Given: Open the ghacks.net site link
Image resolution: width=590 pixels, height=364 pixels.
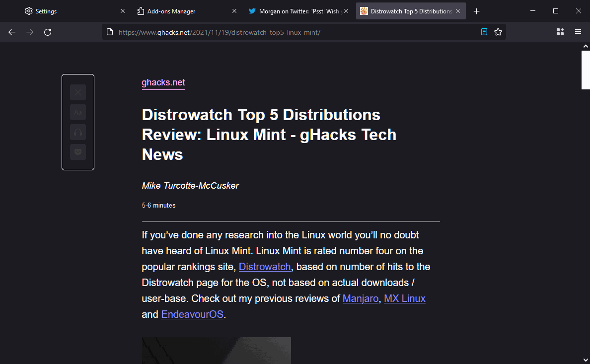Looking at the screenshot, I should point(163,82).
